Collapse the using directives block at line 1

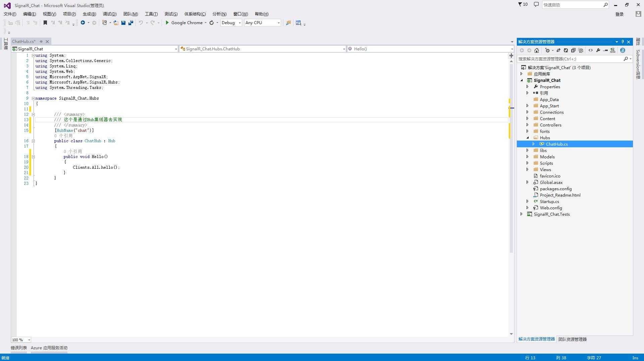pyautogui.click(x=33, y=55)
